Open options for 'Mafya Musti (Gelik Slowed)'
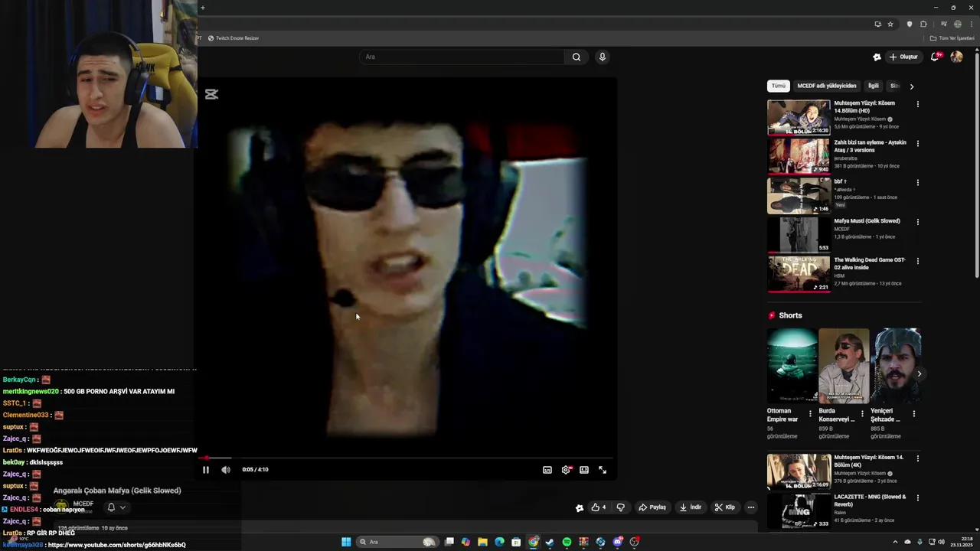 coord(918,222)
